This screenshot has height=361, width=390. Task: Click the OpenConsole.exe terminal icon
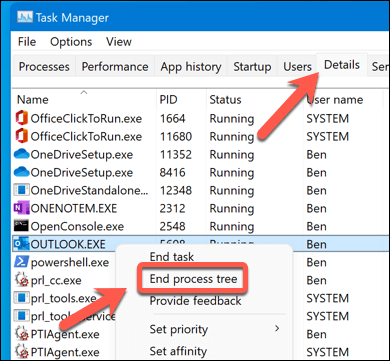[22, 227]
